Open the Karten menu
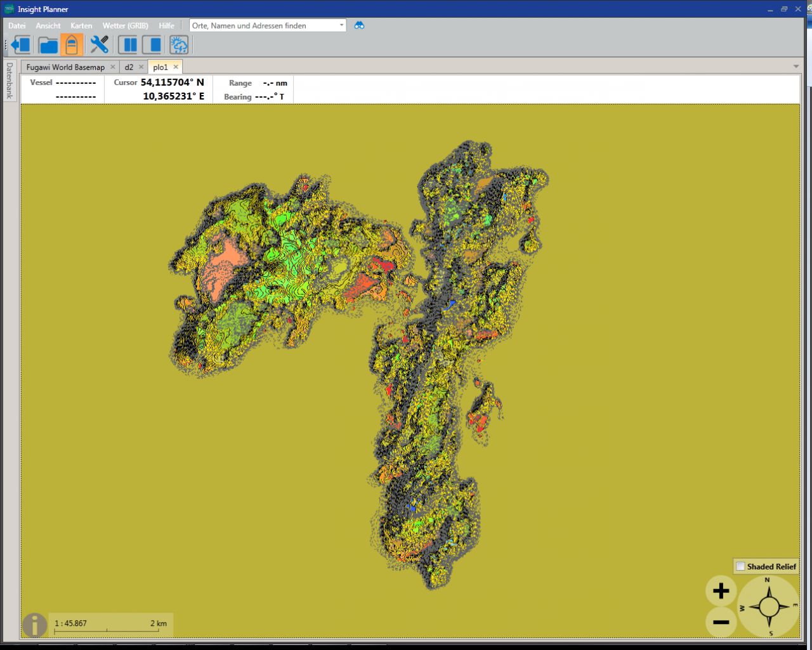Viewport: 812px width, 650px height. 81,26
